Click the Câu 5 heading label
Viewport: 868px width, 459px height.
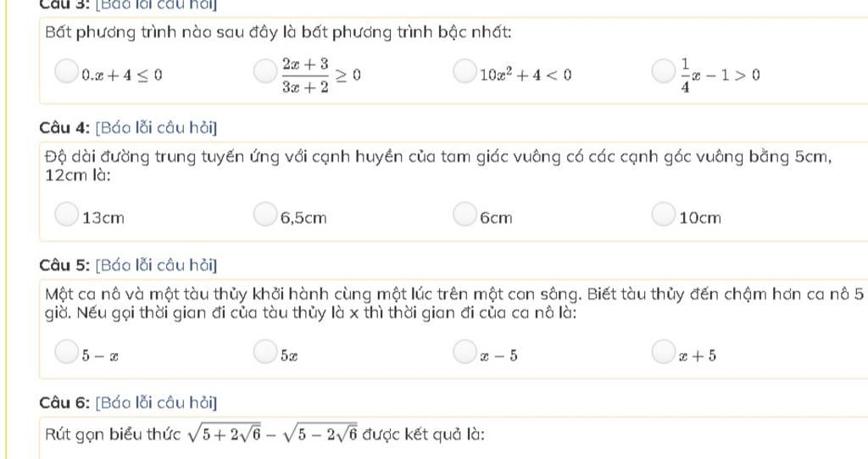point(64,266)
